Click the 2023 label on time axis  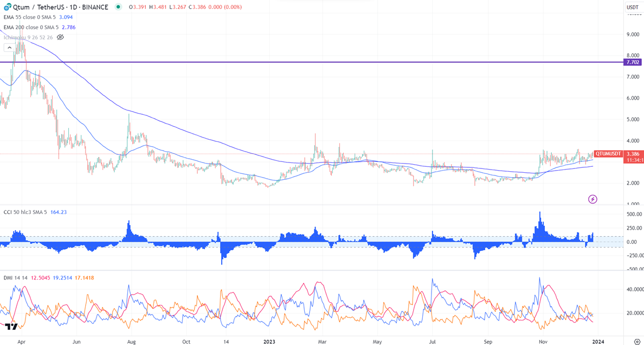tap(269, 341)
